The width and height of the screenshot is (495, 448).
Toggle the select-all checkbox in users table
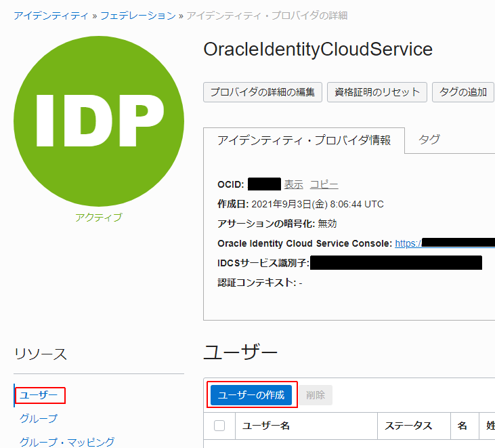coord(219,426)
